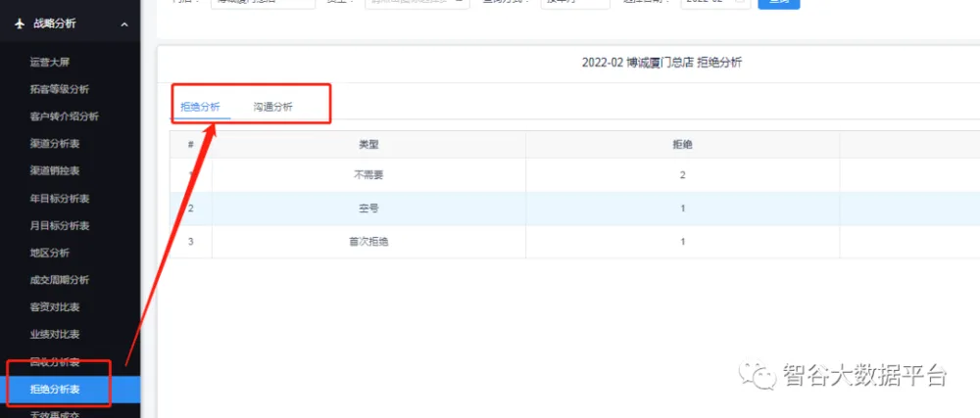
Task: Navigate to 月目标分析表
Action: (x=59, y=226)
